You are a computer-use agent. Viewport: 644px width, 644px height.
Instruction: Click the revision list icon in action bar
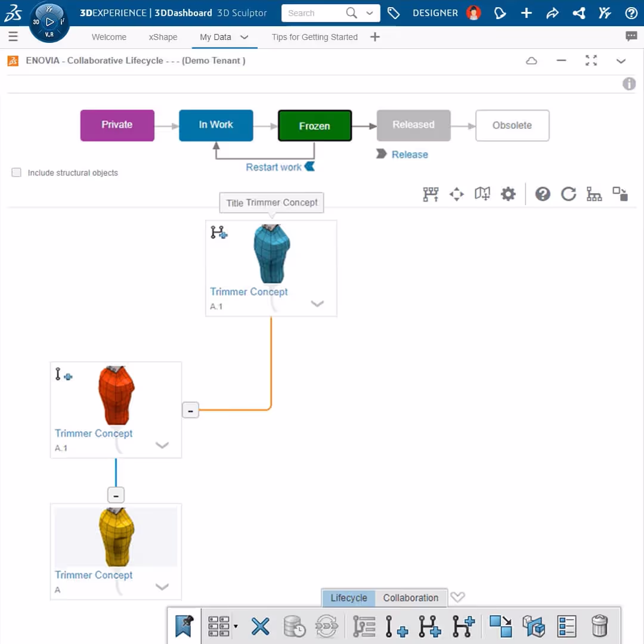click(x=364, y=626)
